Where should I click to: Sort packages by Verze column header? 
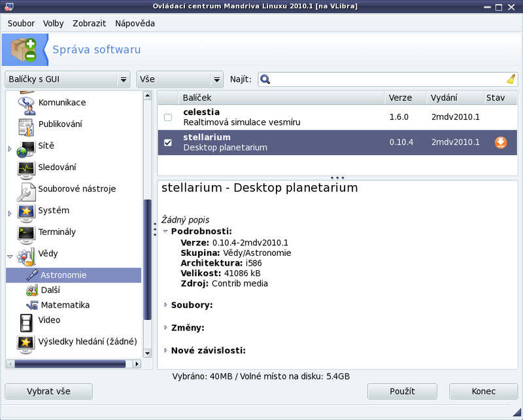[x=405, y=97]
